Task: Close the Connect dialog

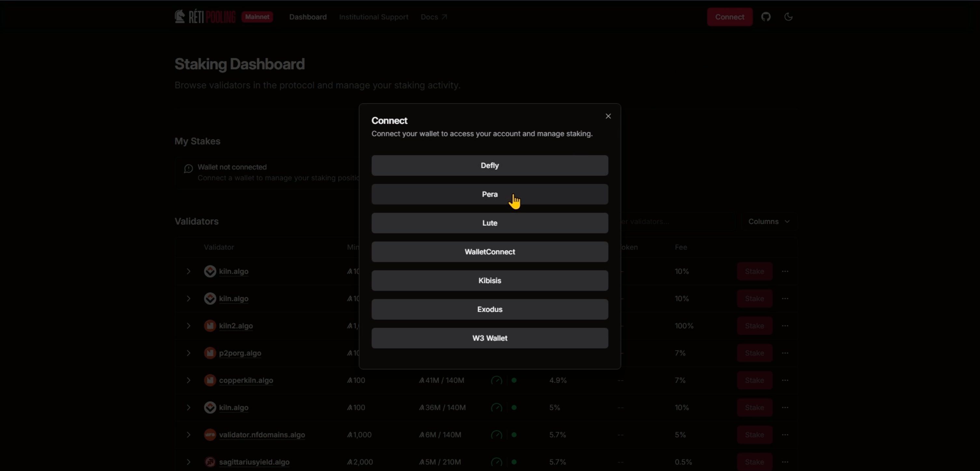Action: [608, 116]
